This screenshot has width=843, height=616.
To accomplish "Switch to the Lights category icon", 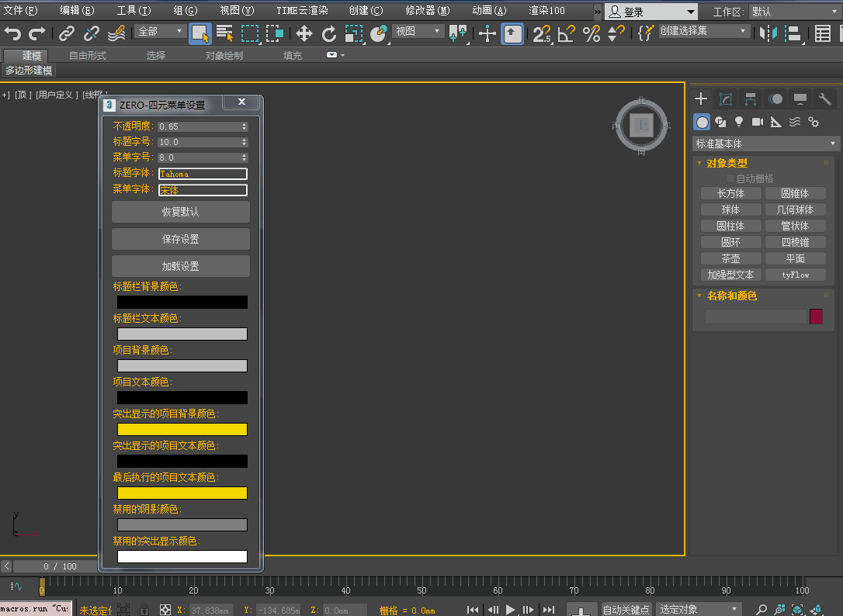I will coord(739,122).
